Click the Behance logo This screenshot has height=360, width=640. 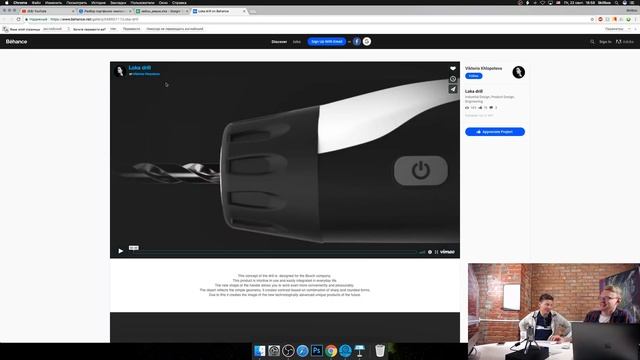16,42
